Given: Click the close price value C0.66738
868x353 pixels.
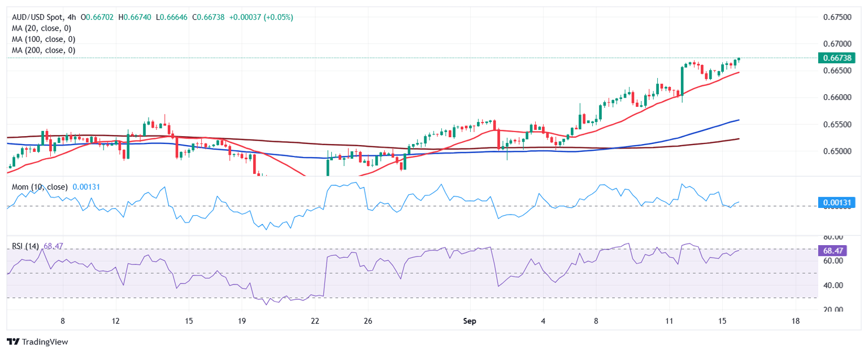Looking at the screenshot, I should [209, 18].
